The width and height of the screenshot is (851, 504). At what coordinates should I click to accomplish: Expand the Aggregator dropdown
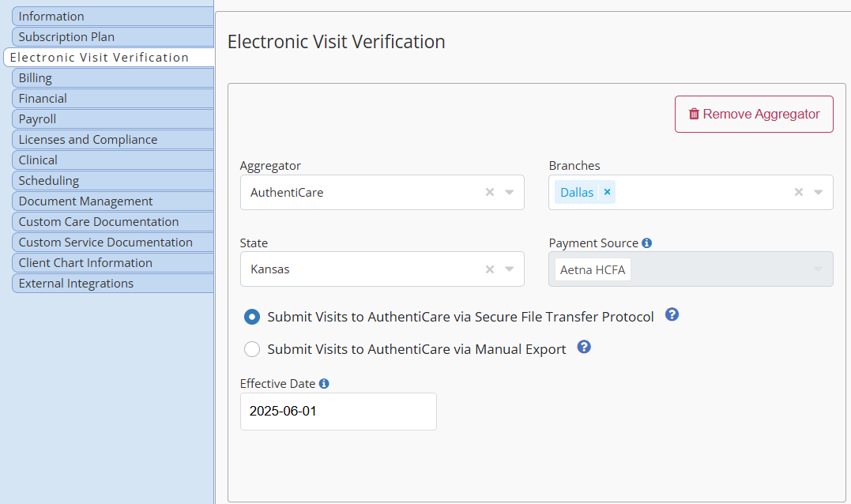point(510,192)
